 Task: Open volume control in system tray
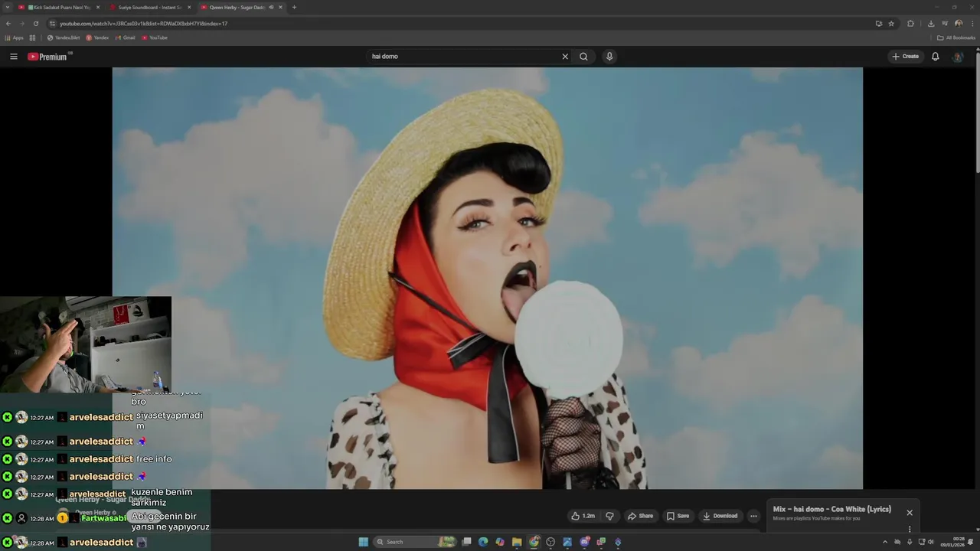pos(933,542)
